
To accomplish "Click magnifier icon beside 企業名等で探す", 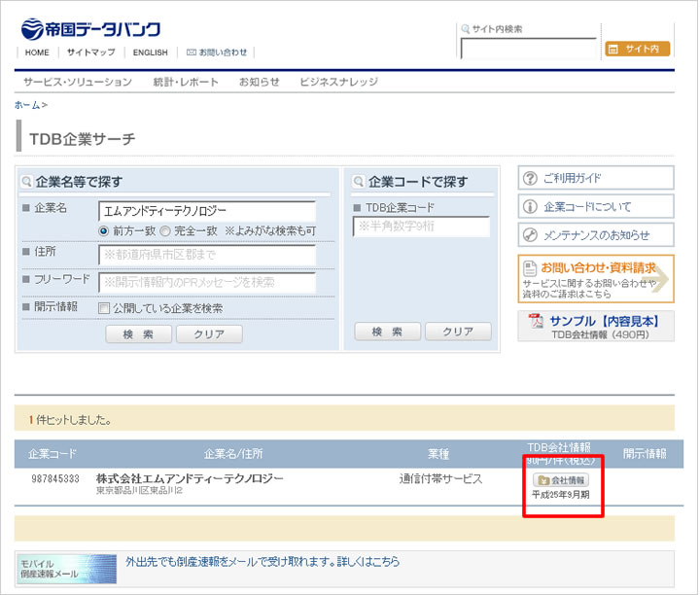I will tap(27, 182).
